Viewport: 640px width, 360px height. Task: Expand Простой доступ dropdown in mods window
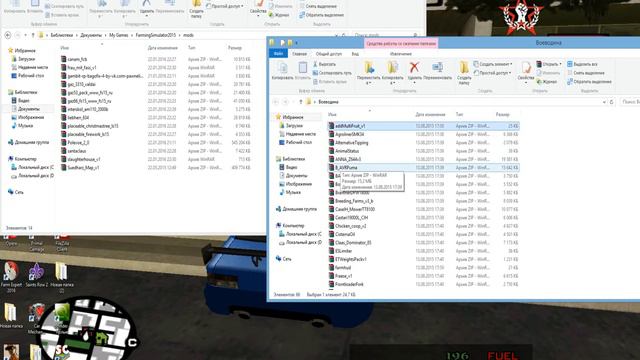pyautogui.click(x=242, y=7)
